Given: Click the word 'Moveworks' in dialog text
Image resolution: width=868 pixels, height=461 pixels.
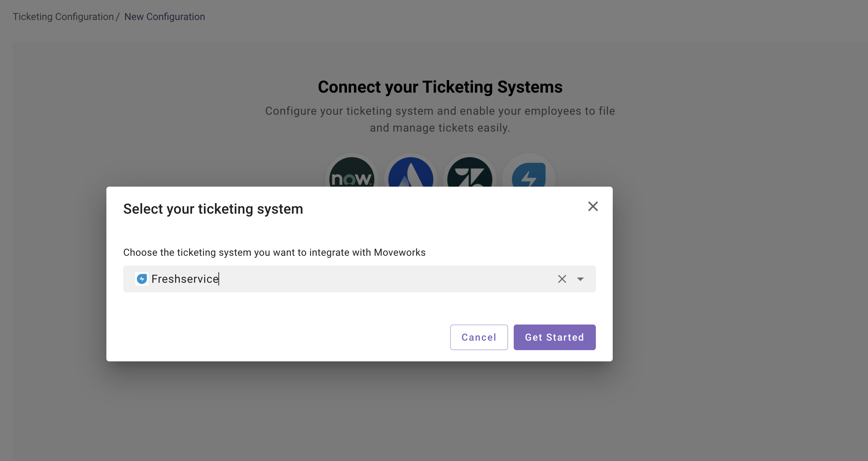Looking at the screenshot, I should tap(400, 252).
